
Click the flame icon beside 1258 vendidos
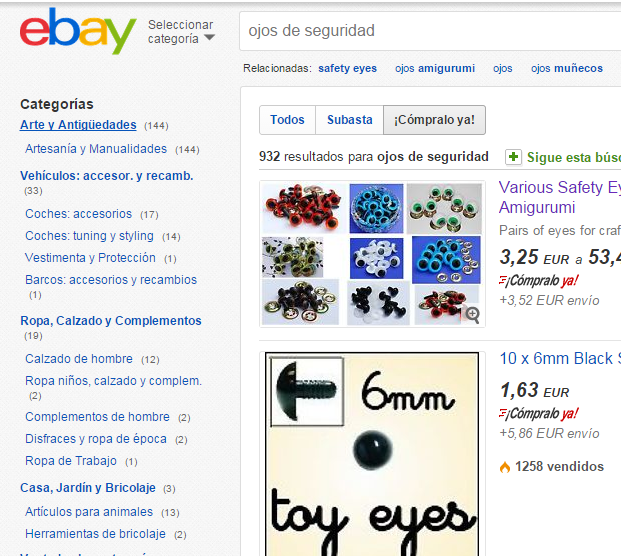[505, 467]
